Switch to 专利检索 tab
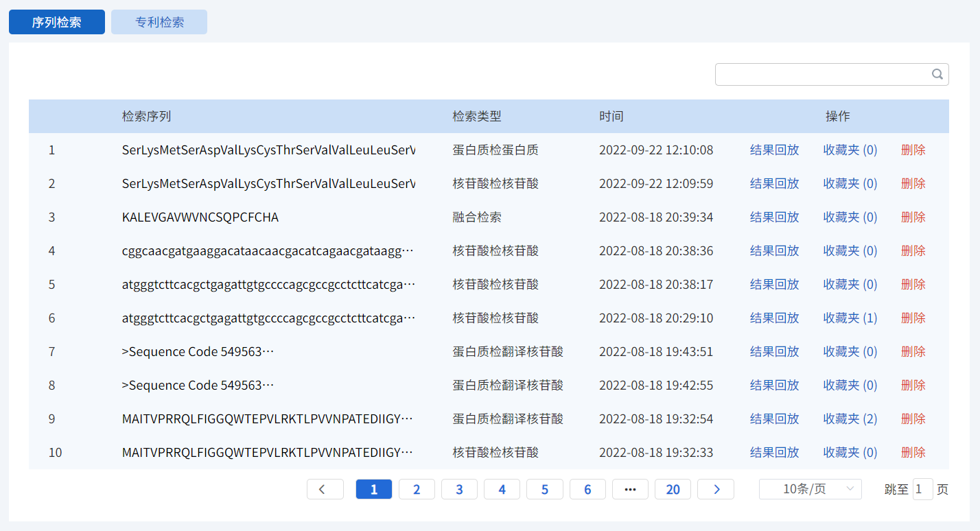This screenshot has height=531, width=980. point(159,22)
